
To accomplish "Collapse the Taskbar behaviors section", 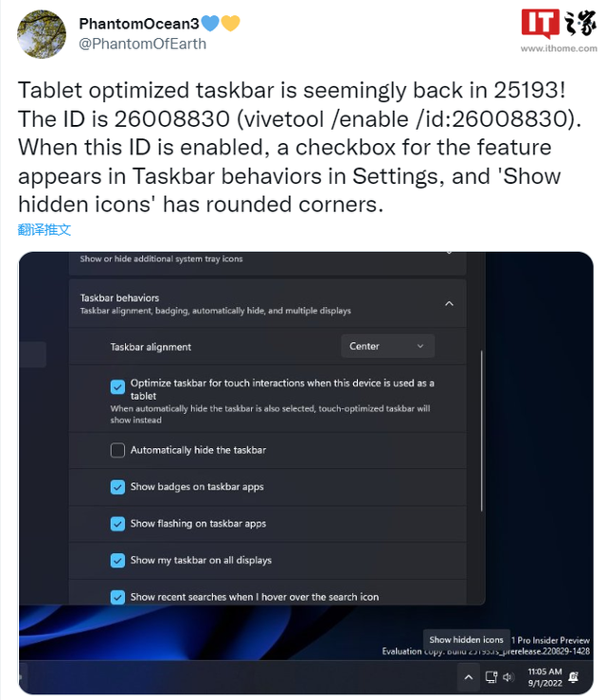I will [449, 303].
